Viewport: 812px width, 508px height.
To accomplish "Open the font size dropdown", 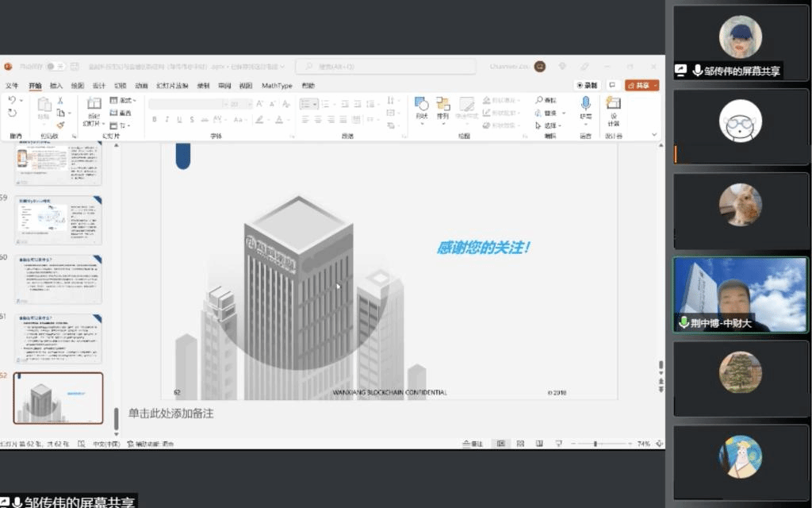I will (249, 103).
